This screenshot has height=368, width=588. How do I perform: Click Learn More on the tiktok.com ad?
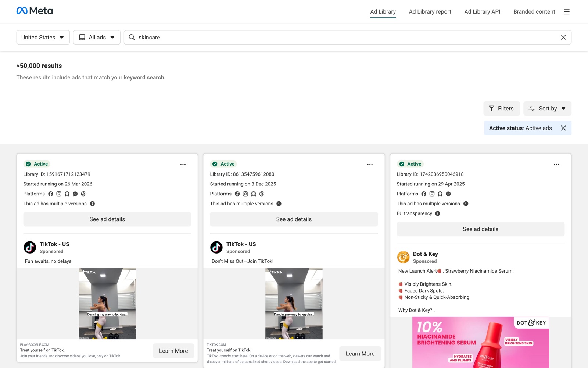(360, 354)
